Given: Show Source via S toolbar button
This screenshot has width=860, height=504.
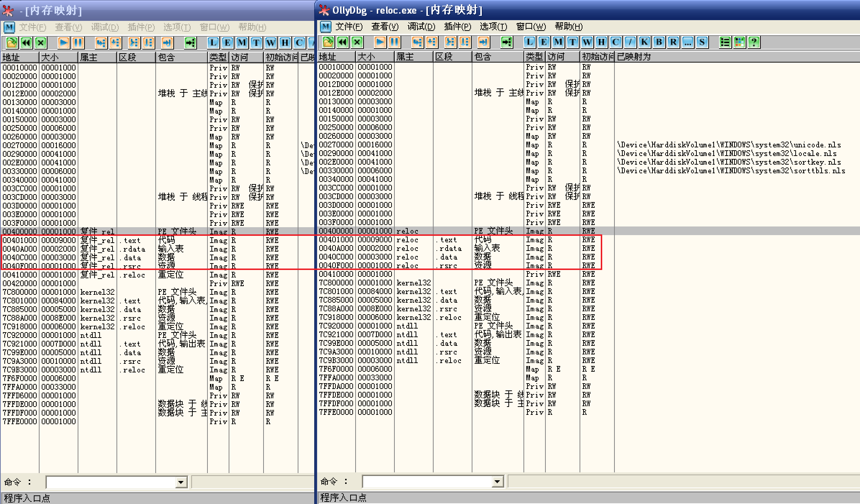Looking at the screenshot, I should [702, 42].
